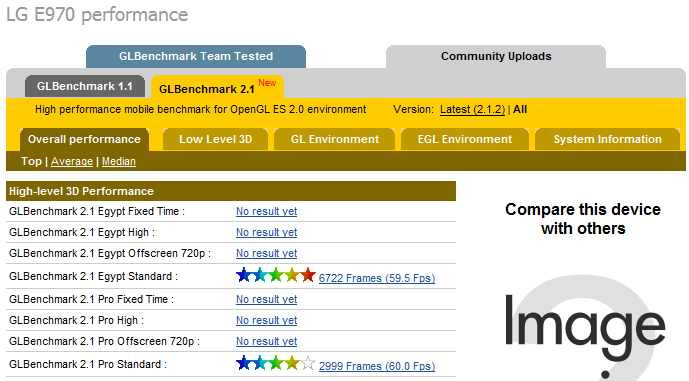Click the 'GLBenchmark 2.1 Pro Standard' row label
689x381 pixels.
pyautogui.click(x=88, y=364)
